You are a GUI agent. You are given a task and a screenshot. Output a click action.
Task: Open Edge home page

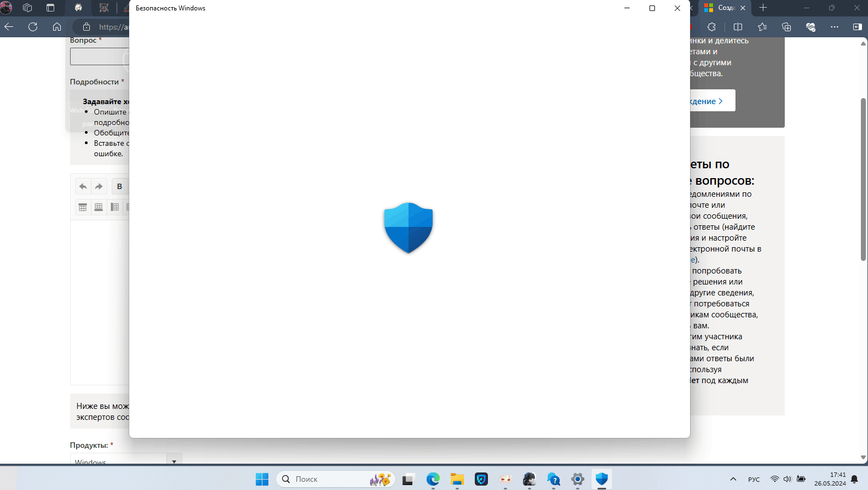57,27
